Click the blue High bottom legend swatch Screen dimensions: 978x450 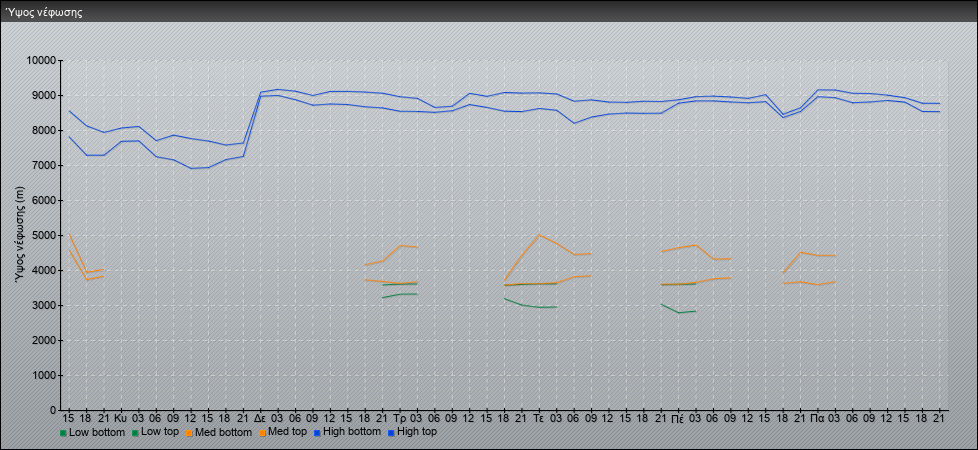pos(317,433)
